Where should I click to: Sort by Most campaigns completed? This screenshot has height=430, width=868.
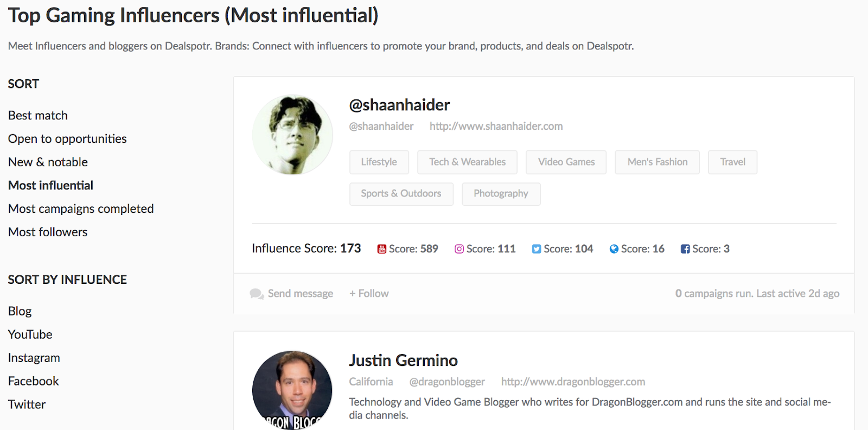click(x=81, y=209)
